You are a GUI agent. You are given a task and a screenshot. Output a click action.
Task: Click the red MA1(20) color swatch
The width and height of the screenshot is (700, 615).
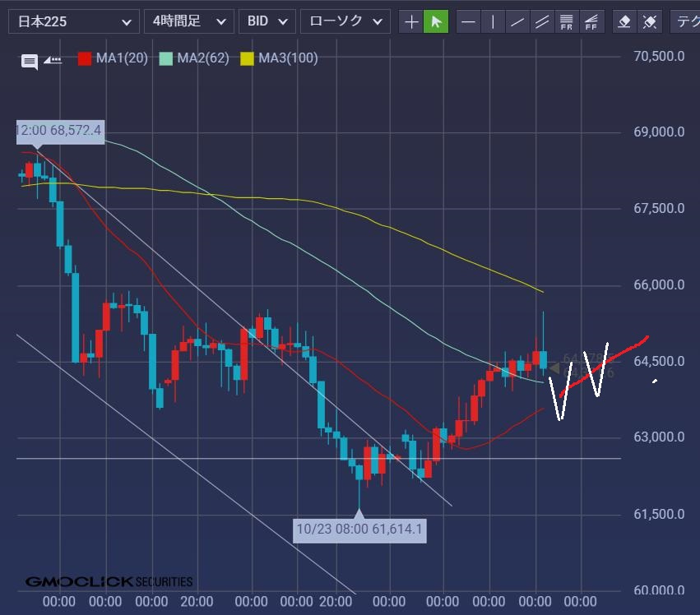pyautogui.click(x=85, y=58)
